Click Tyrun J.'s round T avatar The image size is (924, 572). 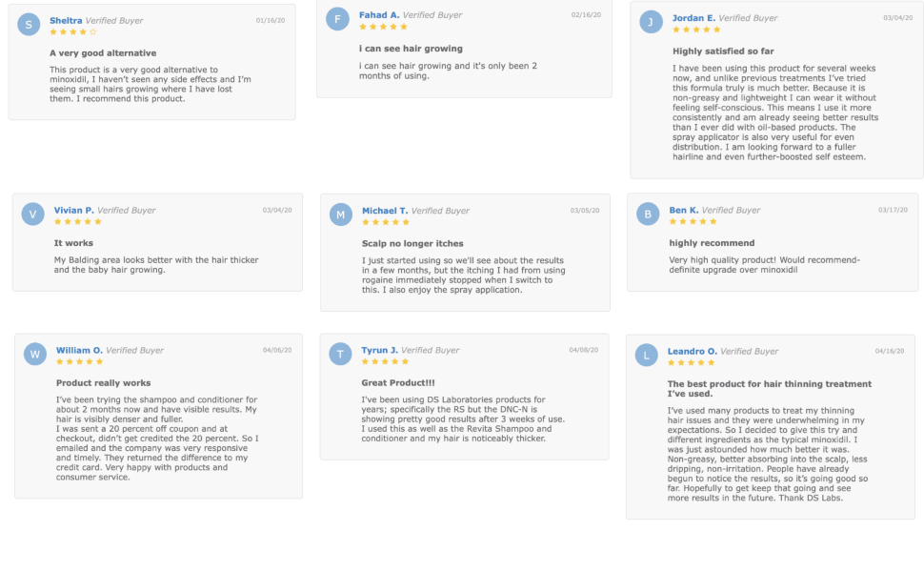[340, 354]
